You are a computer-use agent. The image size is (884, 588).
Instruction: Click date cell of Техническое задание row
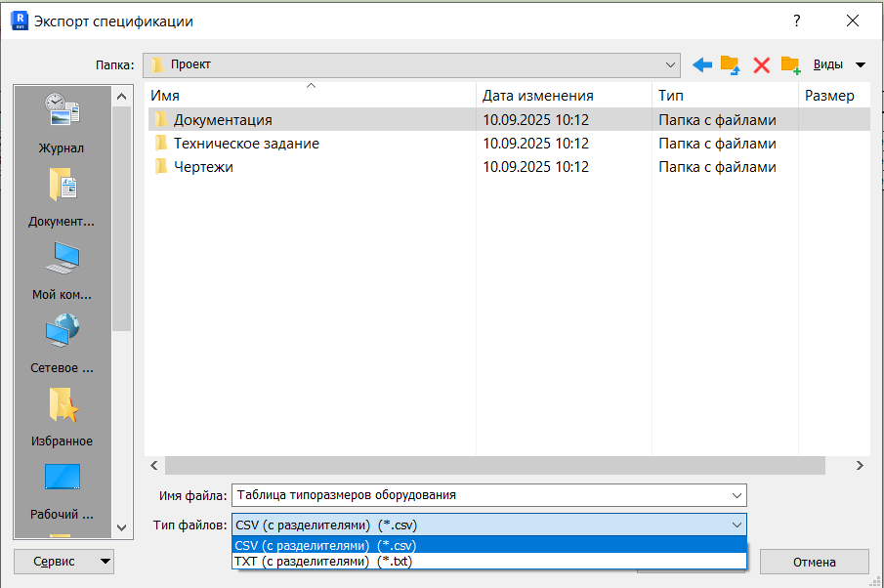pos(535,144)
